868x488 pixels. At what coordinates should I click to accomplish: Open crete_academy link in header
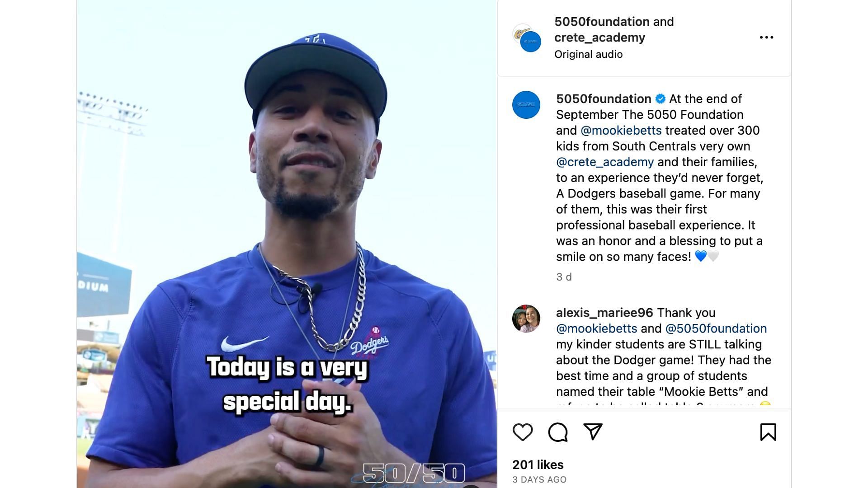[599, 38]
